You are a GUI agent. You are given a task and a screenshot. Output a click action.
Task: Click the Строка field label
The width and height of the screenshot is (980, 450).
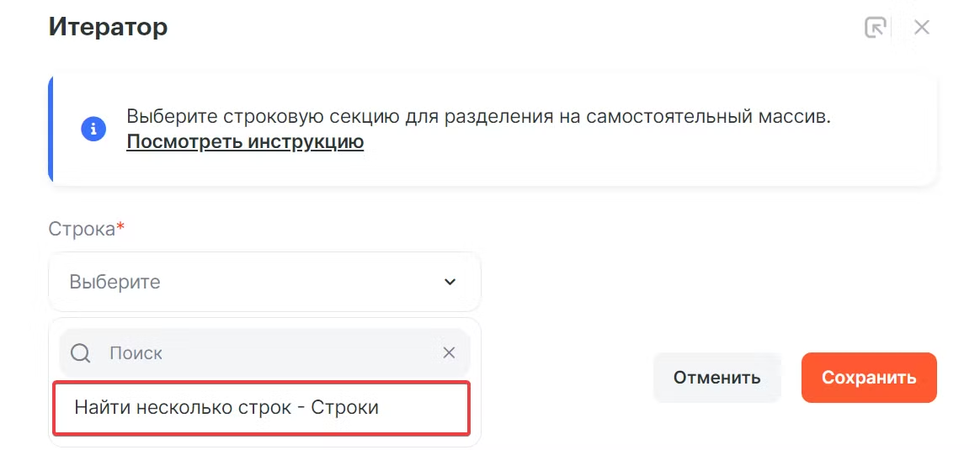(x=81, y=229)
